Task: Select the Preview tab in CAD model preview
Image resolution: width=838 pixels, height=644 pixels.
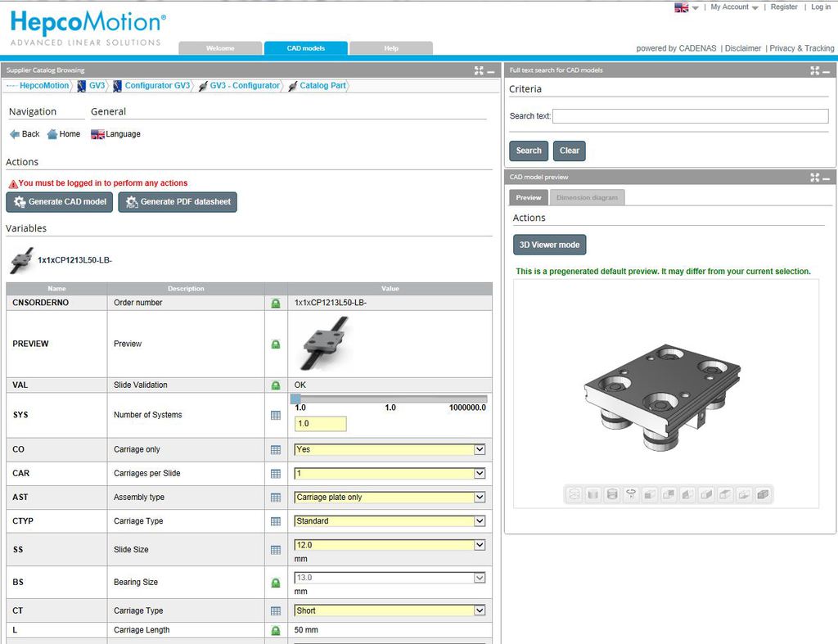Action: click(529, 198)
